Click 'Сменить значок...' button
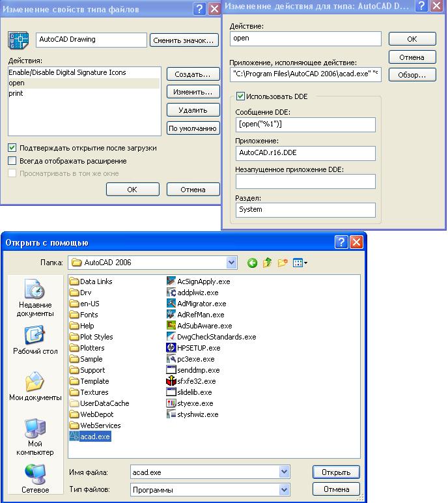 pyautogui.click(x=184, y=40)
